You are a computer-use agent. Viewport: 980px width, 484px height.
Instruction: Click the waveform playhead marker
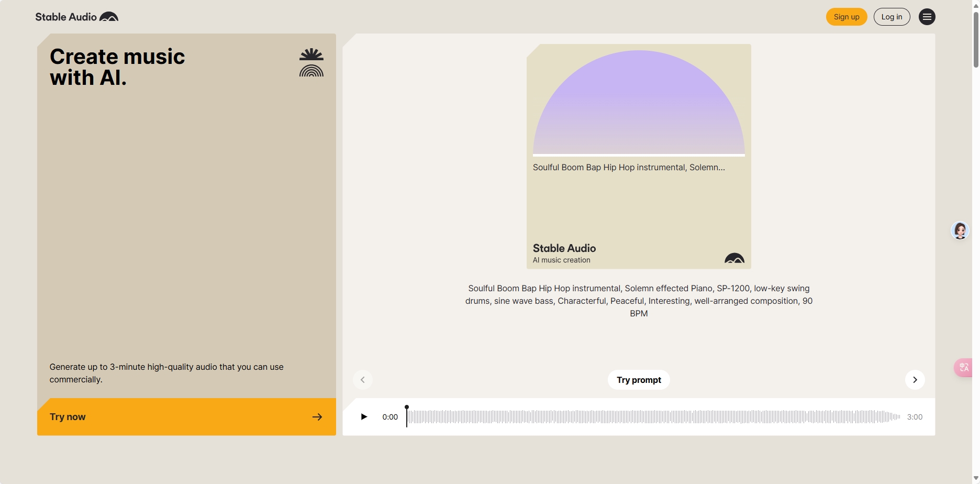click(407, 408)
